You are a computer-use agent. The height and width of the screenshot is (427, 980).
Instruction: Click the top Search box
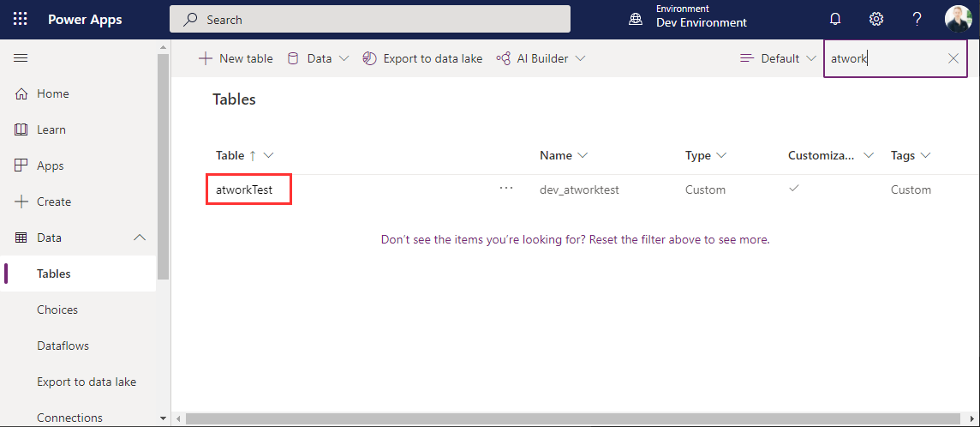370,19
